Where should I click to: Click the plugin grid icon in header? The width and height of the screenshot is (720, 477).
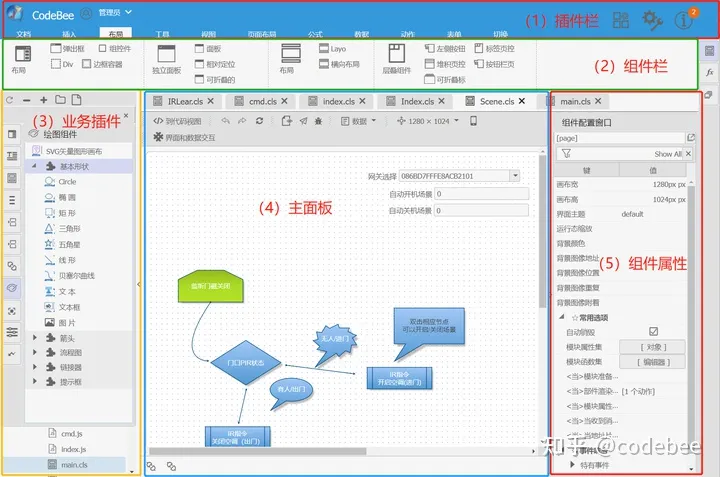pyautogui.click(x=621, y=19)
